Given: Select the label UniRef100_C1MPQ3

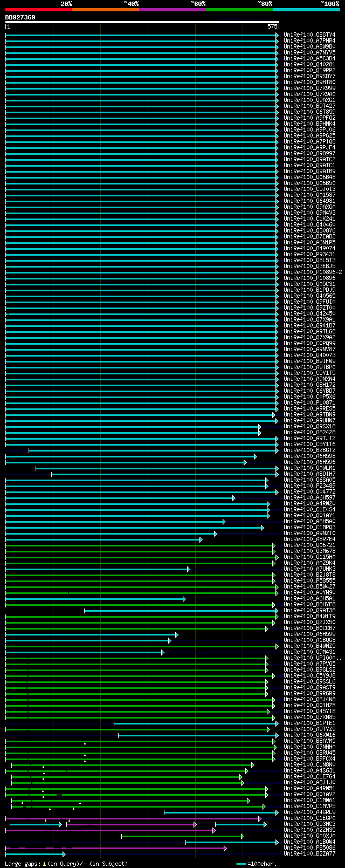Looking at the screenshot, I should coord(309,528).
